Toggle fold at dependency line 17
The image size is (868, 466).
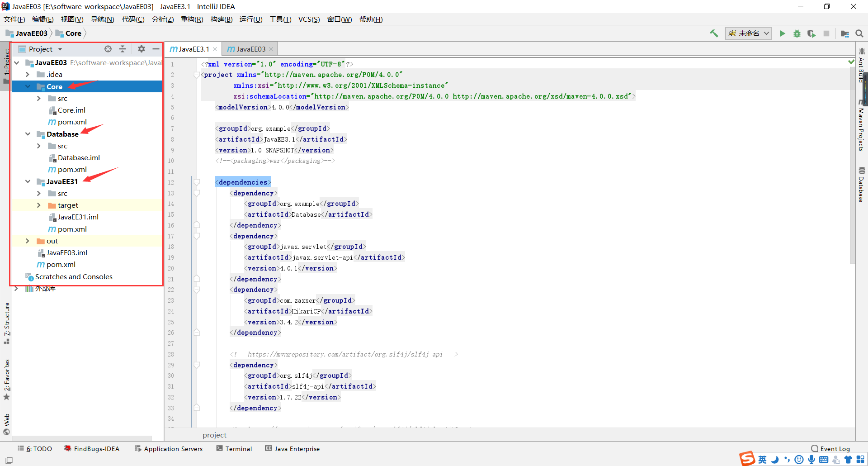pyautogui.click(x=197, y=236)
